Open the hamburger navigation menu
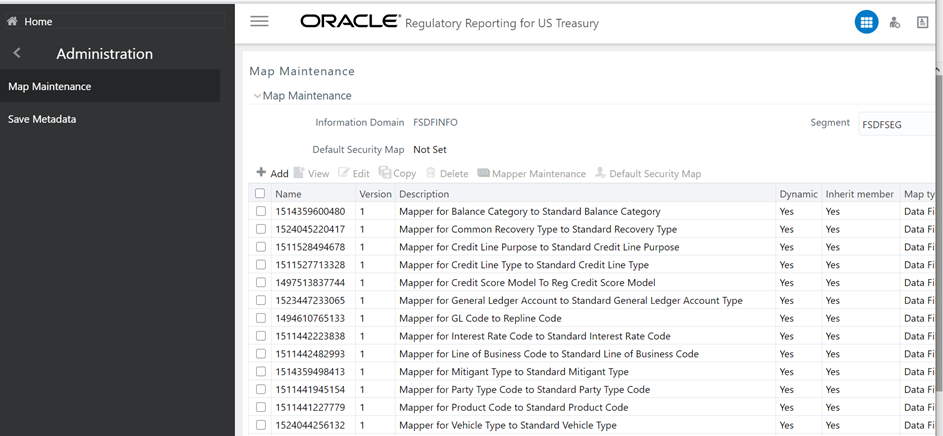The width and height of the screenshot is (943, 436). tap(259, 22)
